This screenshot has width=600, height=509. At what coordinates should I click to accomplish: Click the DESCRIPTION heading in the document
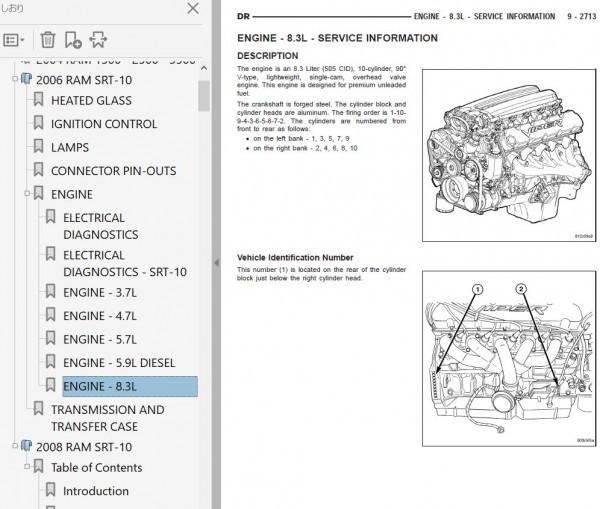(x=267, y=56)
